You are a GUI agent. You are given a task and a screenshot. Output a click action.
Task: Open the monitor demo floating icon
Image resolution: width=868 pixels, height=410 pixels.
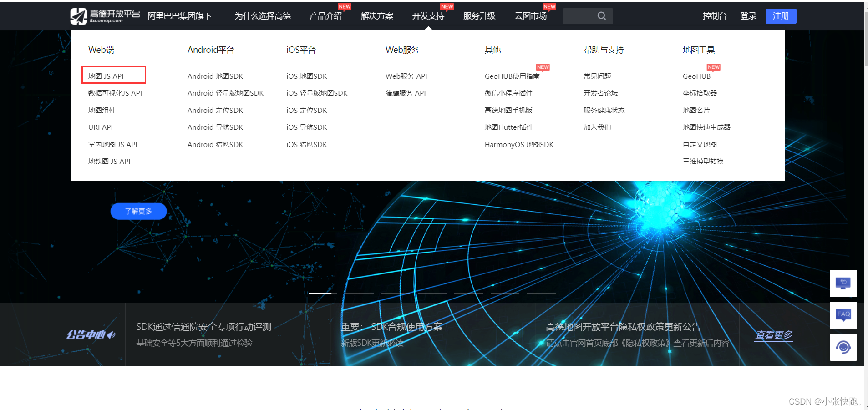click(843, 283)
